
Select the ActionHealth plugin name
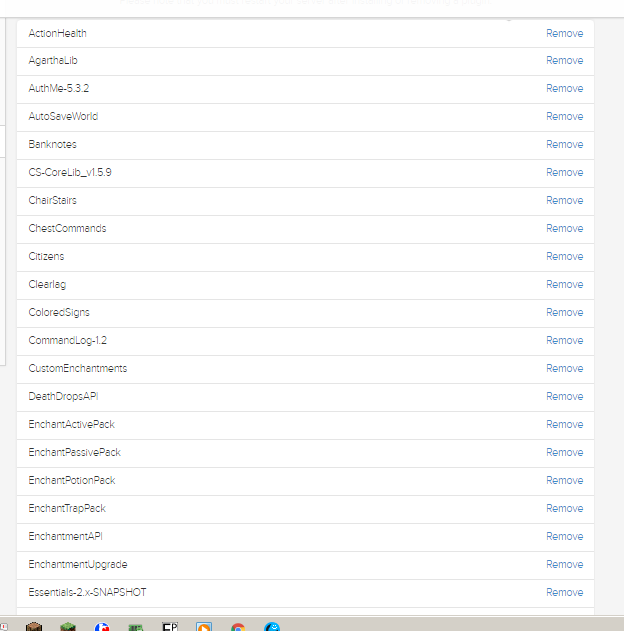point(58,33)
